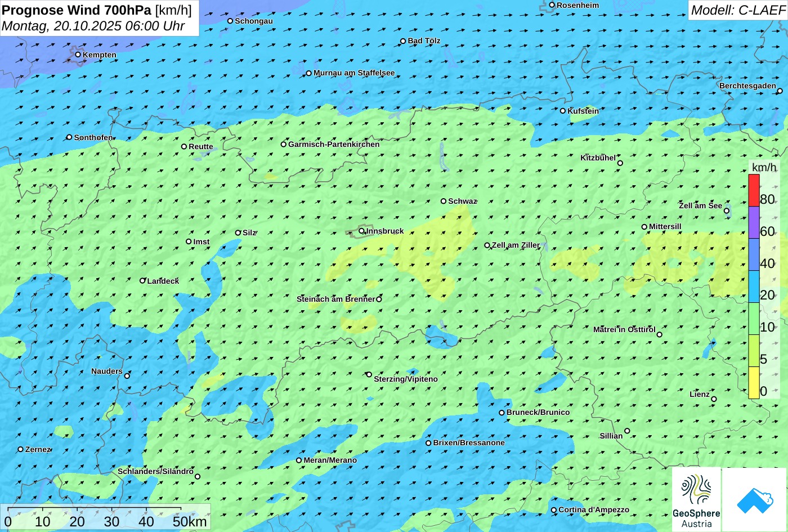The width and height of the screenshot is (788, 532).
Task: Click the 'Sterzing/Vipiteno' label
Action: (x=406, y=379)
